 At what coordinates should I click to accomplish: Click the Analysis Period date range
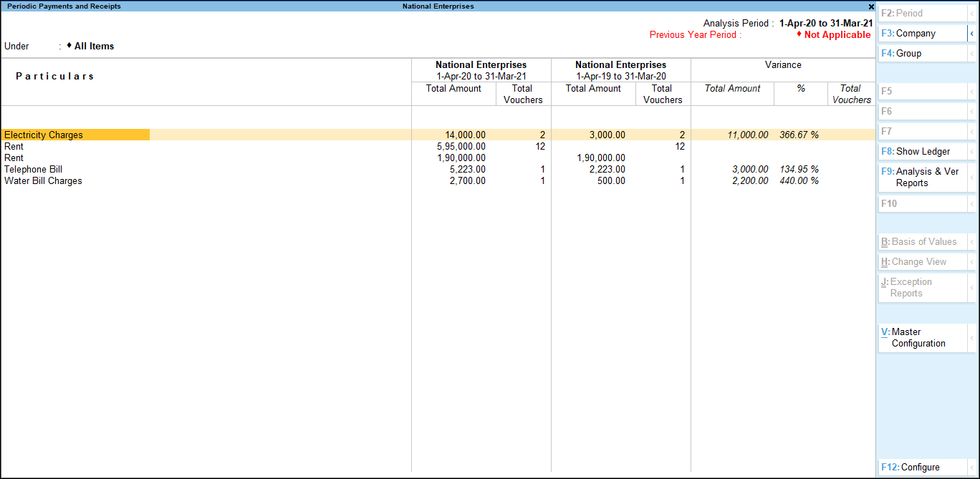tap(826, 23)
